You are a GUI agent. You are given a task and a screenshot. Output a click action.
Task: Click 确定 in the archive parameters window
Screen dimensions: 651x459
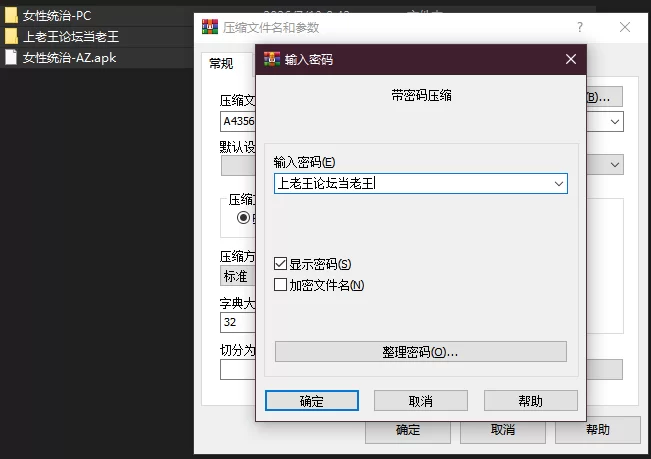pos(408,430)
